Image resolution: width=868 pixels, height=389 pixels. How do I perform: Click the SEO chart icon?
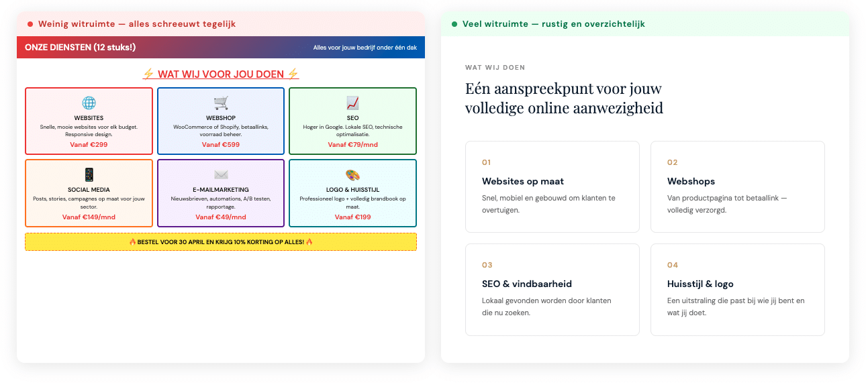(352, 103)
